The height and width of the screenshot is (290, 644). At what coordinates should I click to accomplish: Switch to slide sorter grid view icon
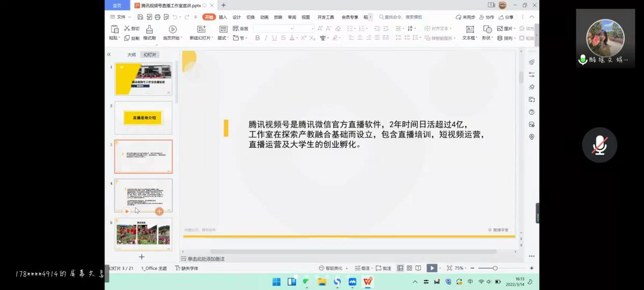pos(409,268)
